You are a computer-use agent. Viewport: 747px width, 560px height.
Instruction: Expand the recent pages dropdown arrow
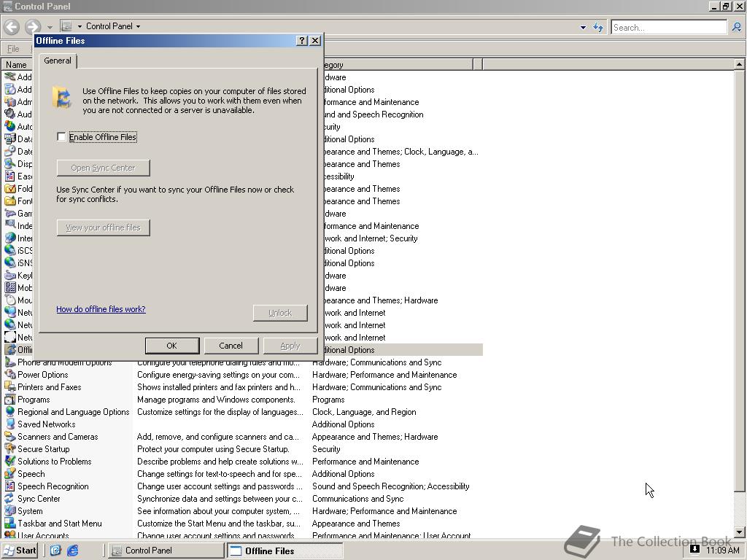point(50,27)
